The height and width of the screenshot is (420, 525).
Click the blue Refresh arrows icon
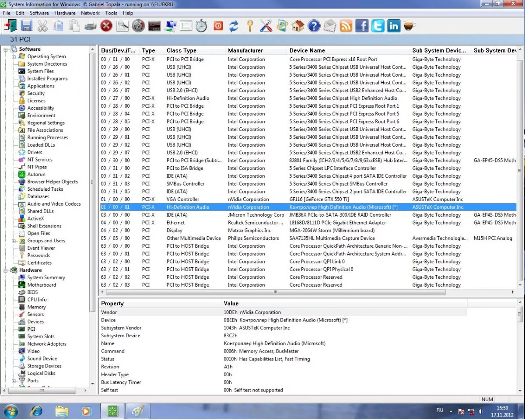pyautogui.click(x=234, y=26)
